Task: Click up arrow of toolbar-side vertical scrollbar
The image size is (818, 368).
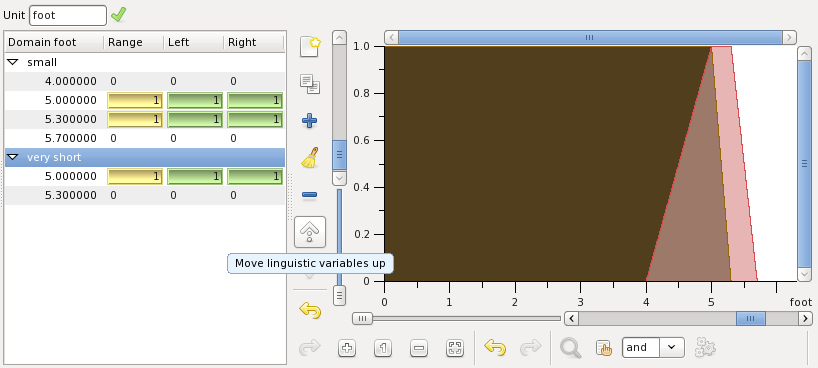Action: click(x=339, y=38)
